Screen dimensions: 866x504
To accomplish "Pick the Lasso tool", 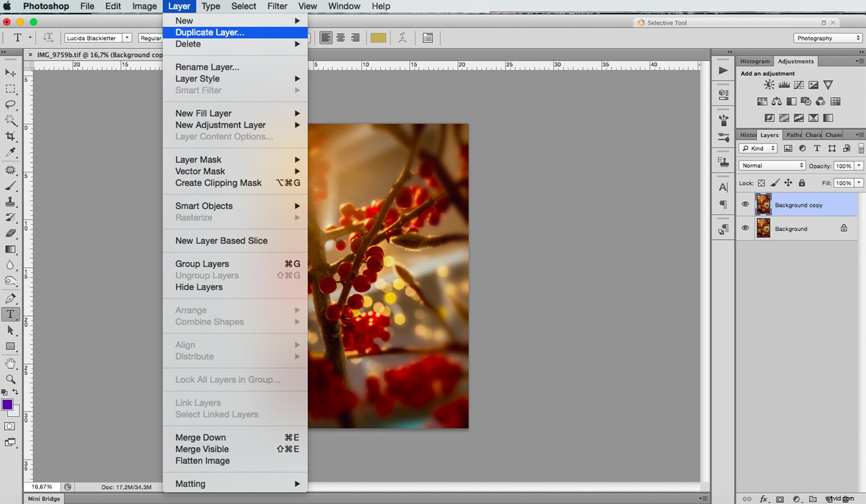I will (10, 105).
